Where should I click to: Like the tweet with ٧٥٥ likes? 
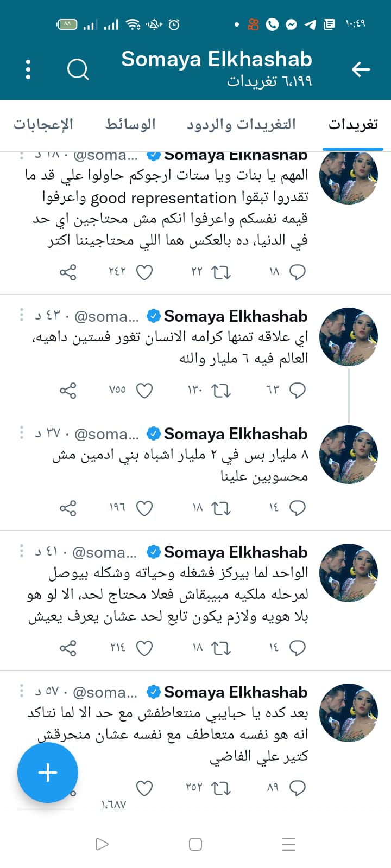pyautogui.click(x=144, y=391)
